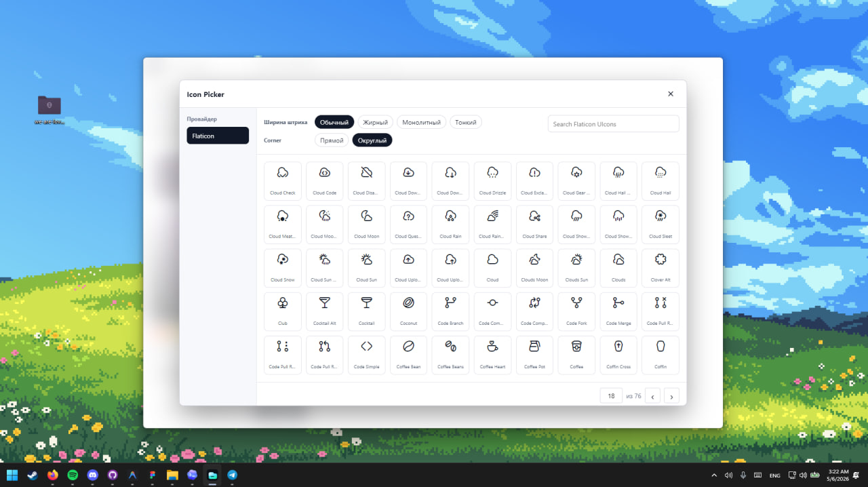The width and height of the screenshot is (868, 487).
Task: Open File Explorer from the taskbar
Action: 172,475
